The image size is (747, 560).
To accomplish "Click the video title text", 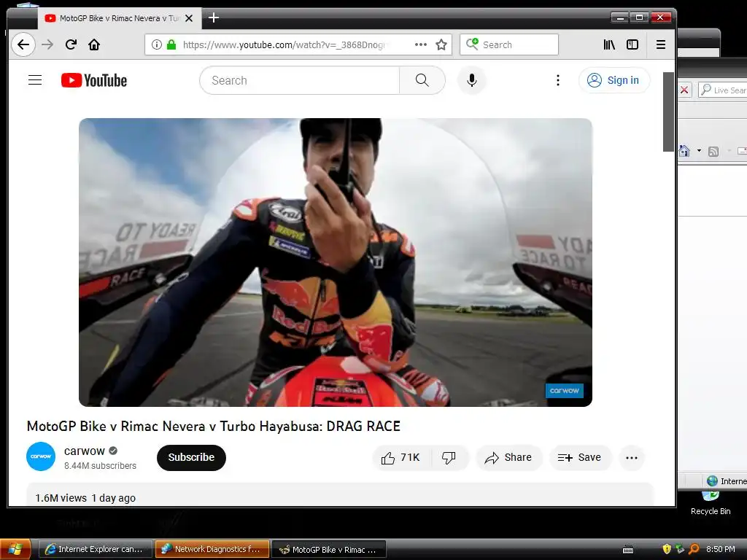I will 214,426.
